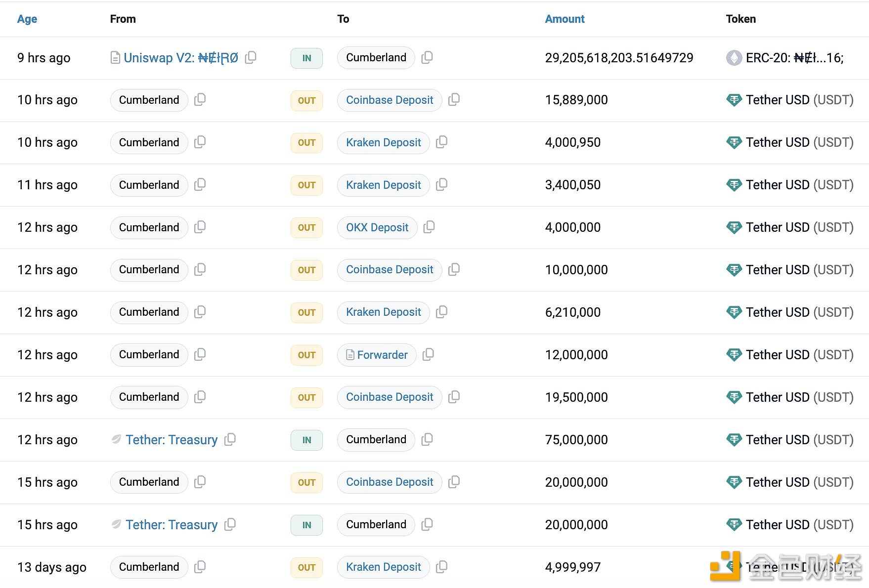Open the Uniswap V2 sender address link
The height and width of the screenshot is (588, 869).
(x=181, y=58)
